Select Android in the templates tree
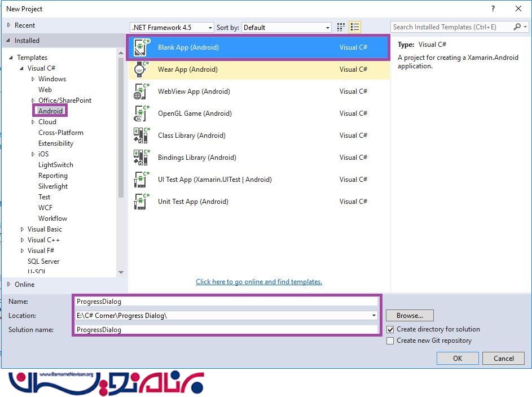The height and width of the screenshot is (397, 532). click(50, 111)
